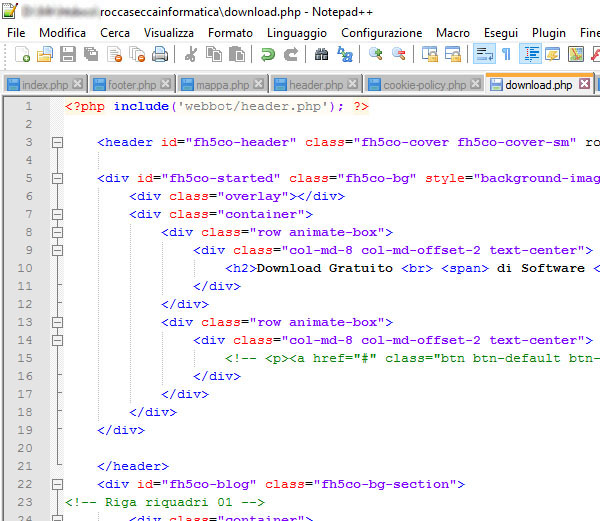Enable synchronized vertical scrolling icon

point(430,54)
